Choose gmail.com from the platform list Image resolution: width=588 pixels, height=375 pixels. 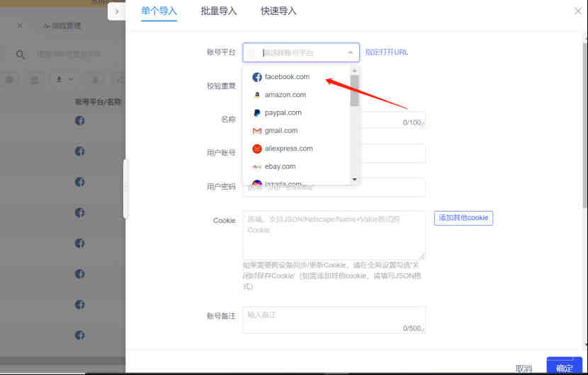pyautogui.click(x=296, y=131)
